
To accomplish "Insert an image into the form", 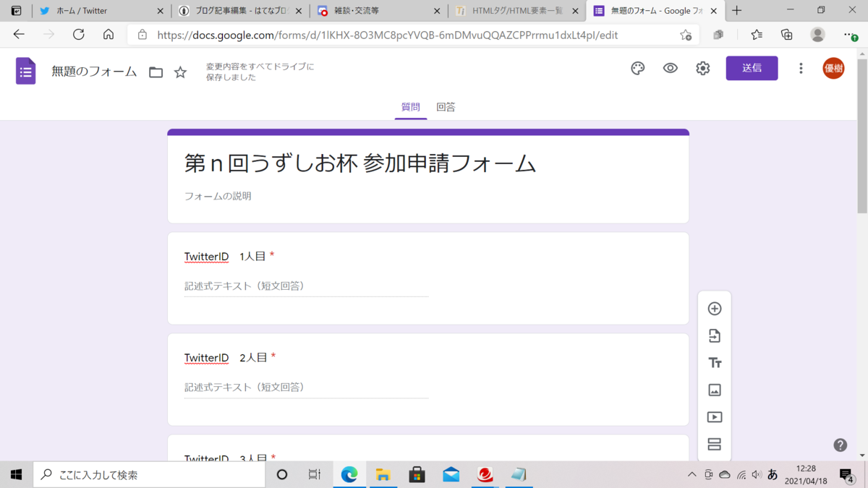I will [x=715, y=390].
